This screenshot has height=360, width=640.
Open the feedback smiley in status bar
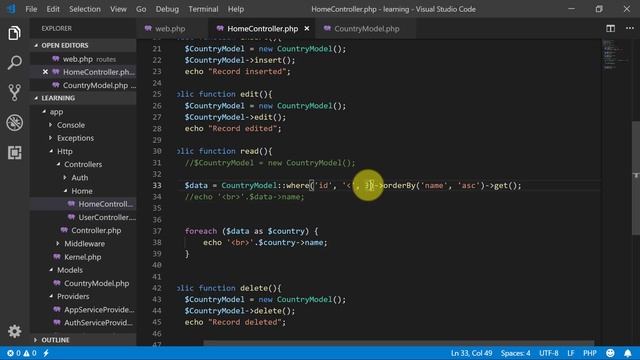pos(610,353)
